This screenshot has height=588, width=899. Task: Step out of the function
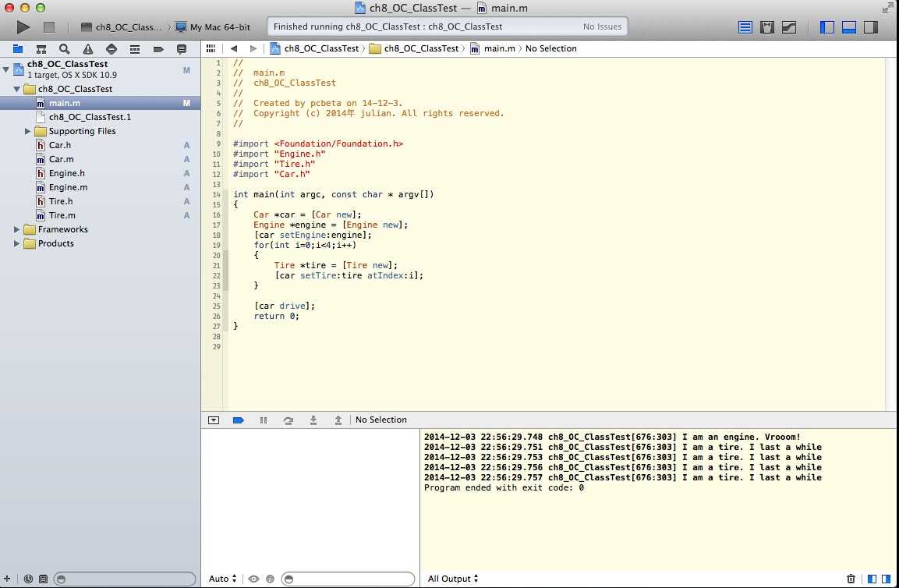338,420
